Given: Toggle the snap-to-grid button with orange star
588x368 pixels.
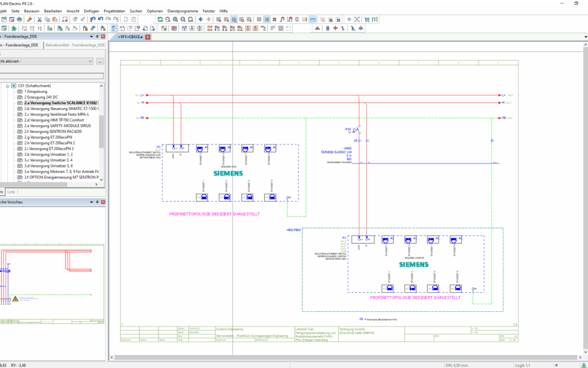Looking at the screenshot, I should click(267, 20).
